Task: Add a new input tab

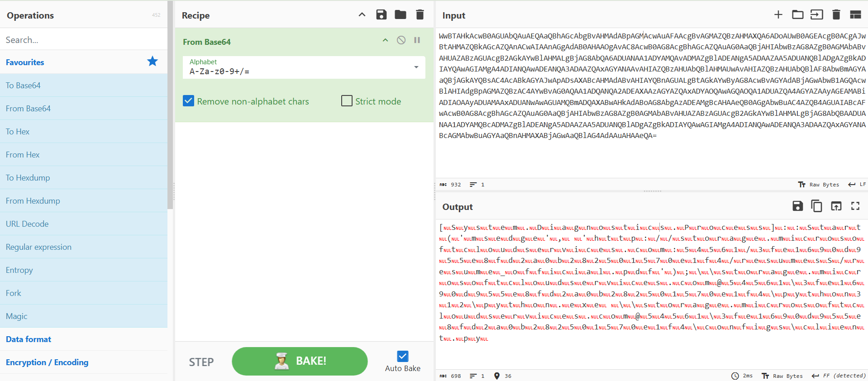Action: 778,15
